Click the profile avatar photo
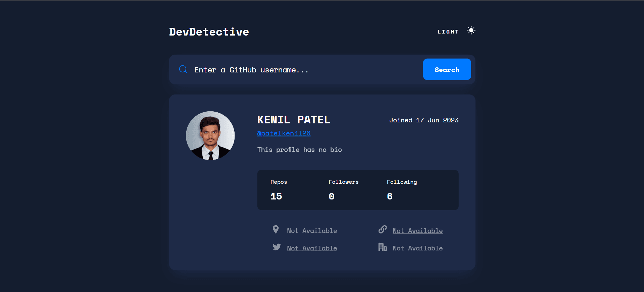This screenshot has height=292, width=644. [210, 135]
